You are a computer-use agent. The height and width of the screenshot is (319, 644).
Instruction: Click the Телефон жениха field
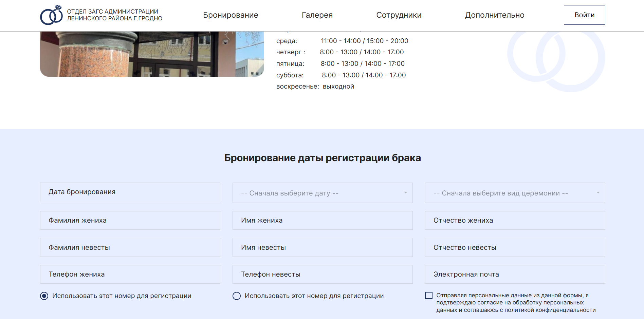[x=130, y=275]
